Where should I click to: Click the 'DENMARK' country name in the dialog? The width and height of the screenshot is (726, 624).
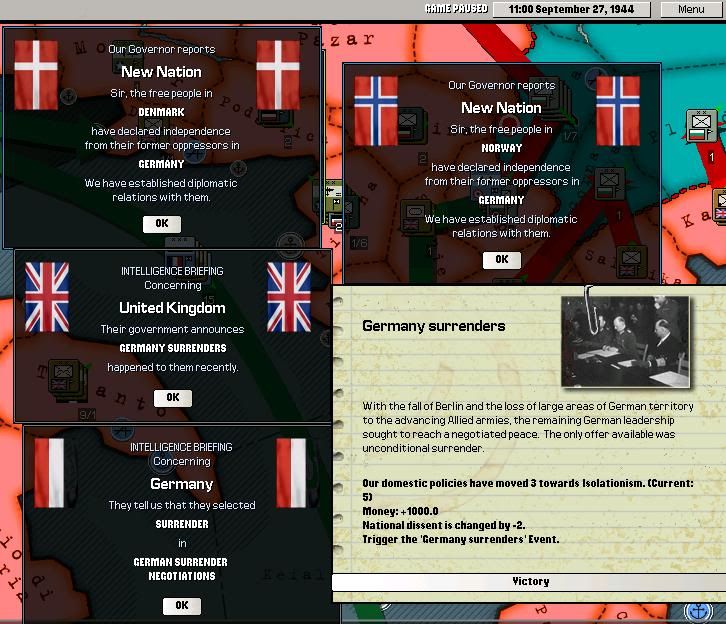[161, 112]
